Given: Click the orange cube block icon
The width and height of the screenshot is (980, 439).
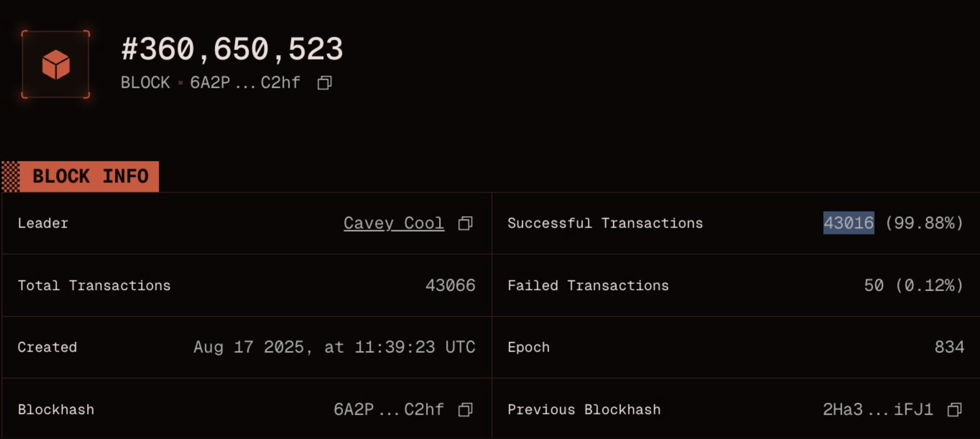Looking at the screenshot, I should click(x=56, y=64).
